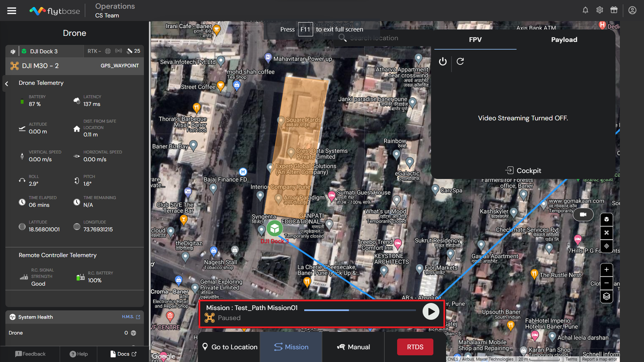Image resolution: width=644 pixels, height=362 pixels.
Task: Select the Manual control mode
Action: (353, 347)
